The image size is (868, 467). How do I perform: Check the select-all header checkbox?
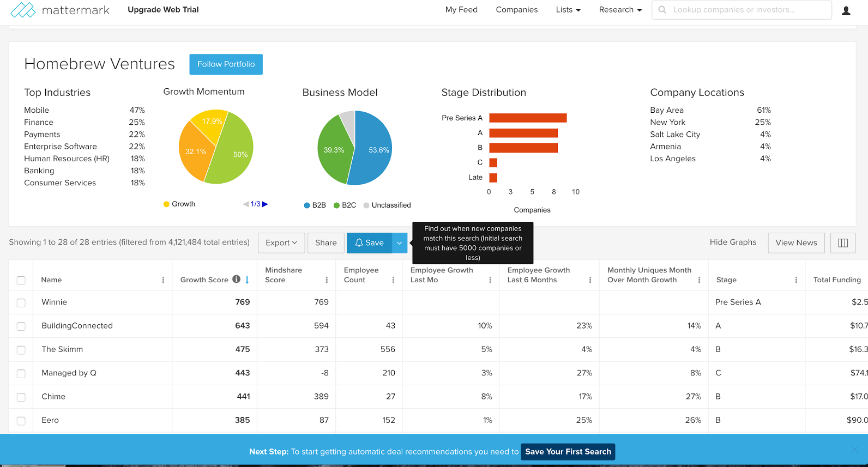click(x=21, y=281)
